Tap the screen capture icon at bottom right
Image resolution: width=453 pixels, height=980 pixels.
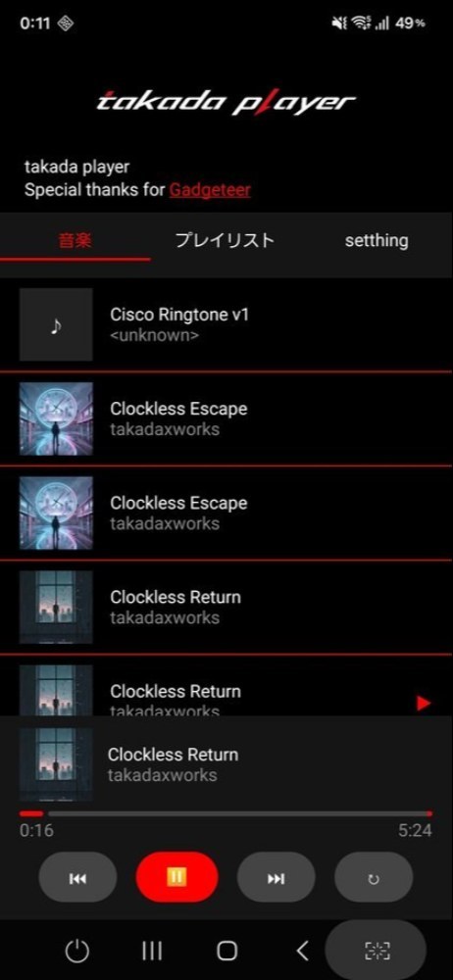click(x=377, y=952)
